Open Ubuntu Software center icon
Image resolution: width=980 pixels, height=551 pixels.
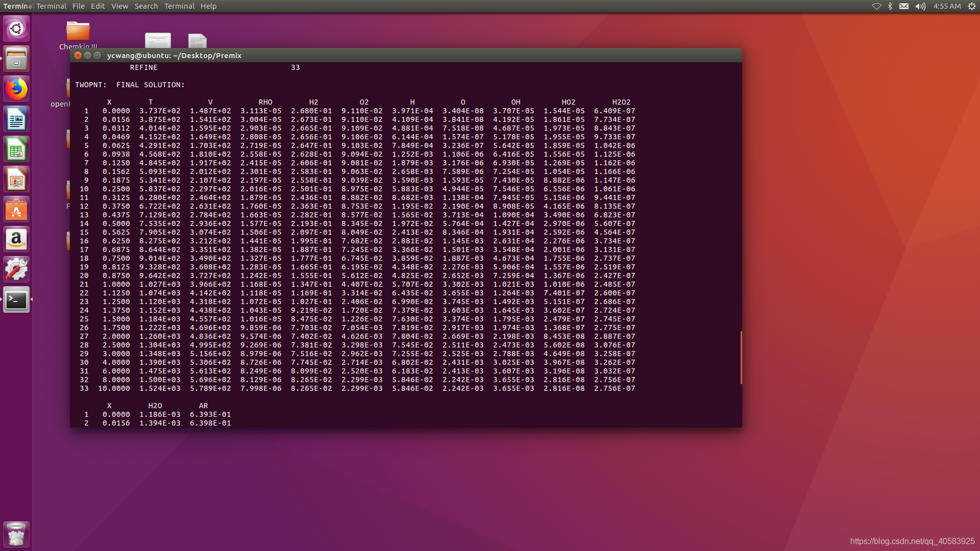click(x=16, y=210)
